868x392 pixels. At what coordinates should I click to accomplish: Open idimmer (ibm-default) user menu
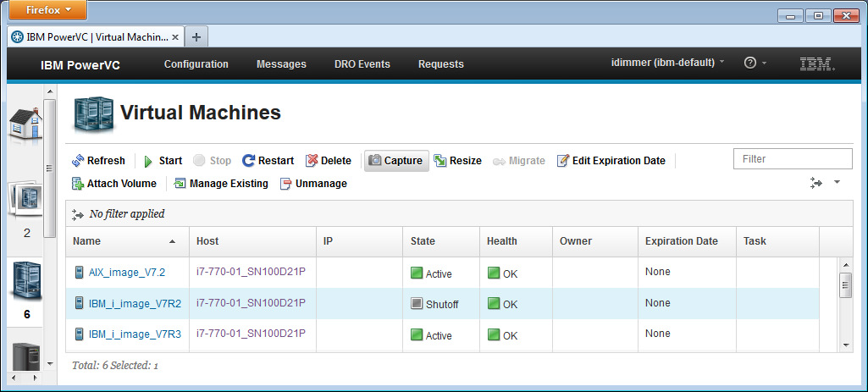[667, 63]
